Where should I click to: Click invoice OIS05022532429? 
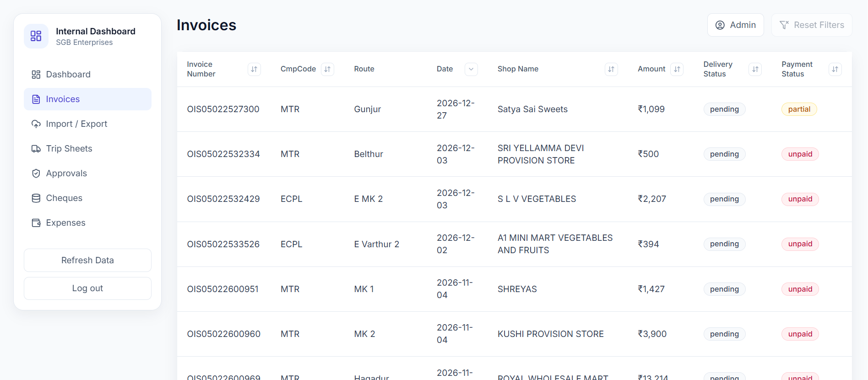tap(223, 199)
